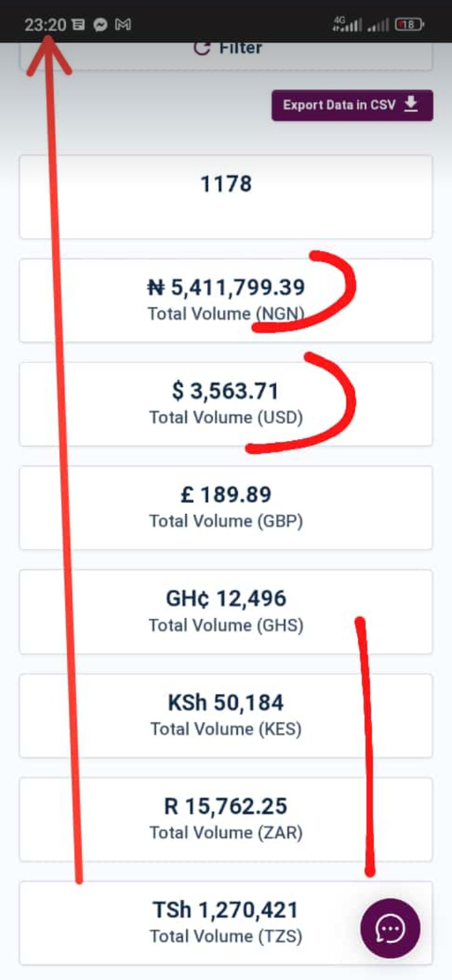Open the TSh 1,270,421 TZS card
This screenshot has width=452, height=980.
tap(226, 923)
